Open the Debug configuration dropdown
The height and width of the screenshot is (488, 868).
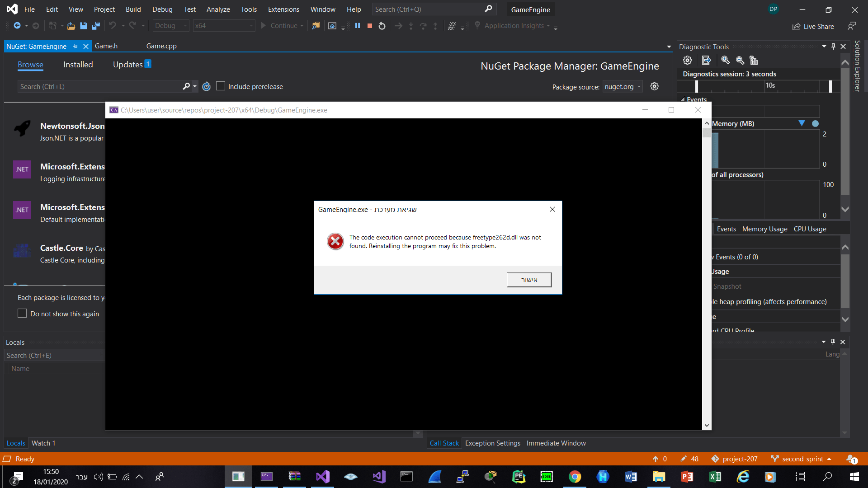170,26
